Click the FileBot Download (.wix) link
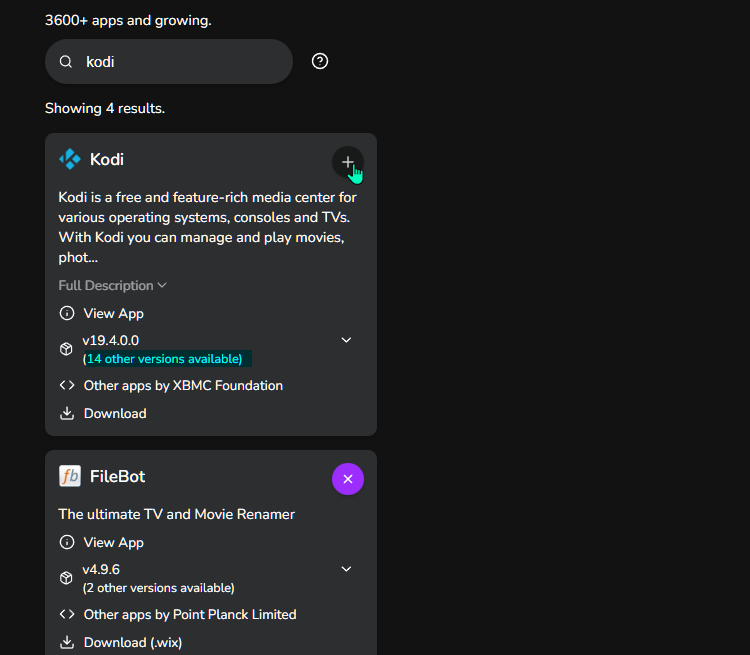 (133, 643)
